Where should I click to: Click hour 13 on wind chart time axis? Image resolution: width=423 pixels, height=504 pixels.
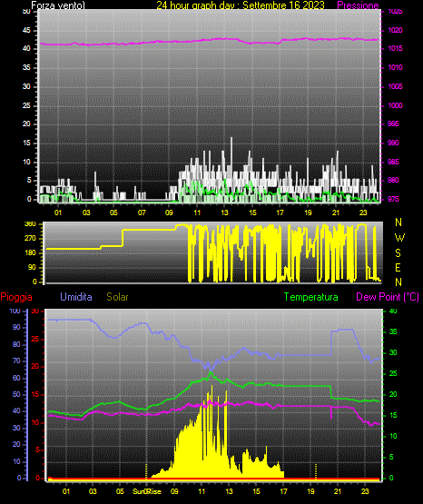pos(224,212)
